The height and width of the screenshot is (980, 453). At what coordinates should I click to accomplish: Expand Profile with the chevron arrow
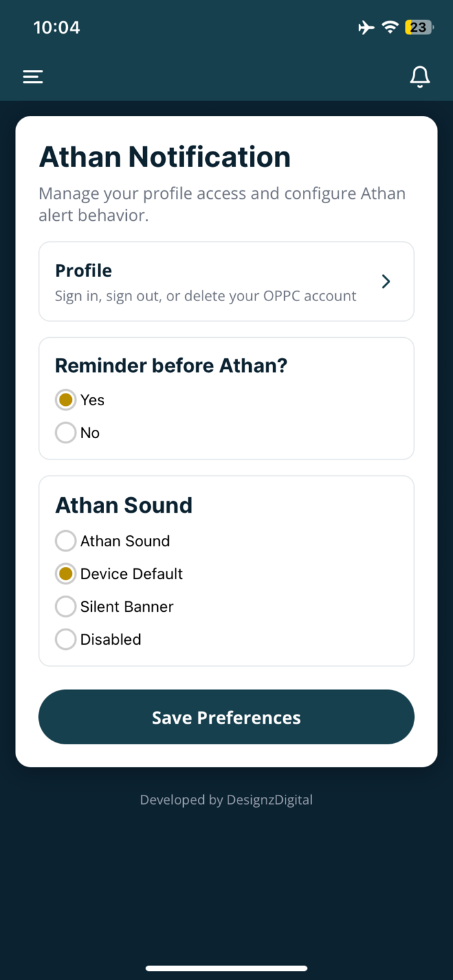coord(386,282)
